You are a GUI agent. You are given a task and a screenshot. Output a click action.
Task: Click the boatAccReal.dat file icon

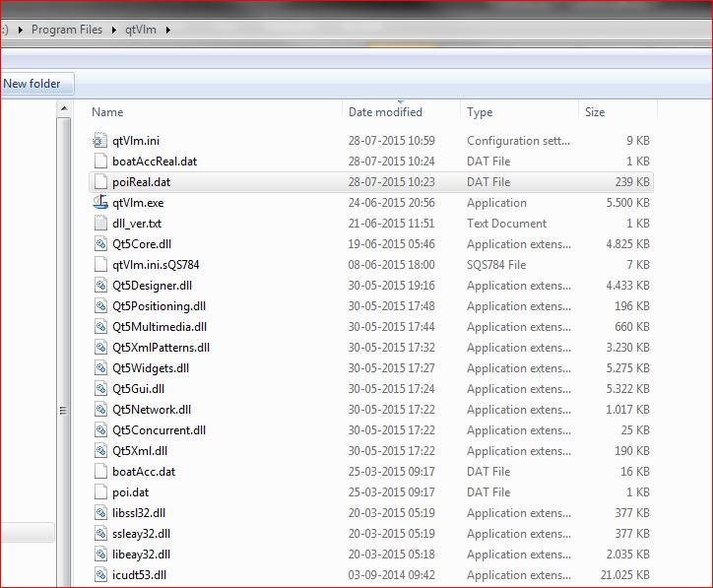click(99, 162)
